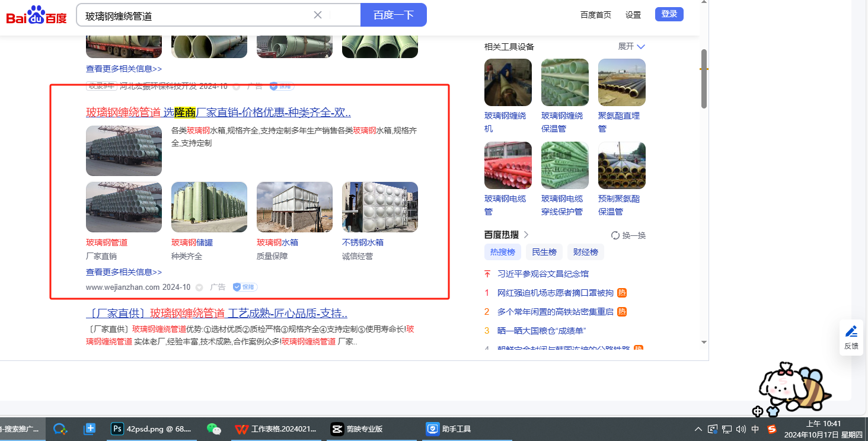Image resolution: width=868 pixels, height=441 pixels.
Task: Open the 预制聚氨酯保温管 thumbnail image
Action: tap(622, 165)
